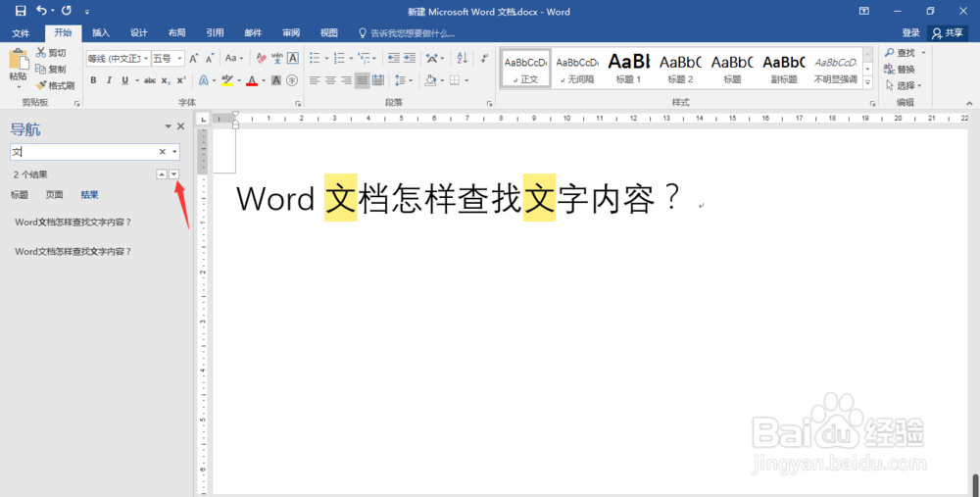Open font name dropdown
Screen dimensions: 980x497
tap(146, 58)
